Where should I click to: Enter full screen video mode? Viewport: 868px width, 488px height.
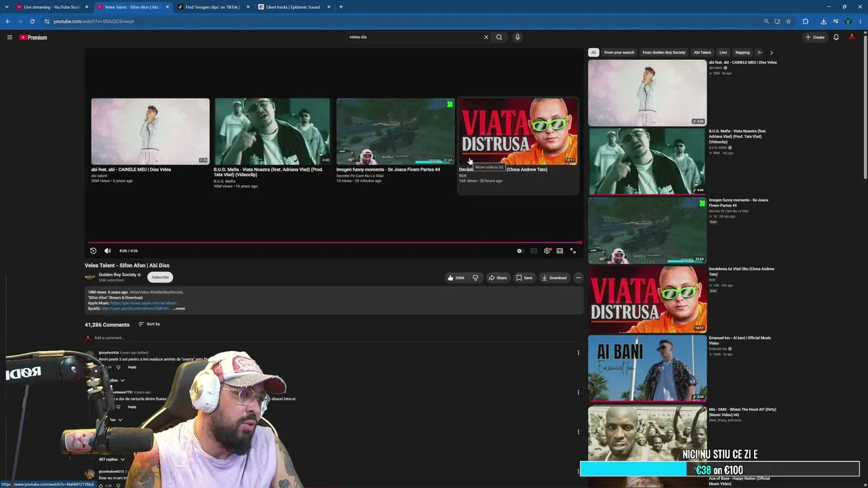[573, 251]
